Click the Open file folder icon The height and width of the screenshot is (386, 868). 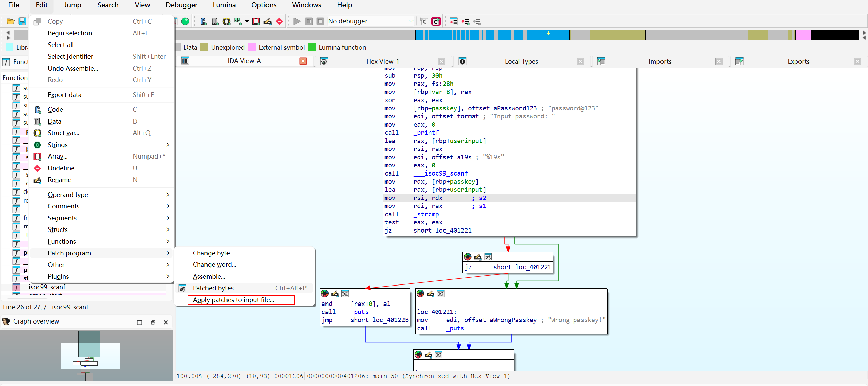[x=11, y=21]
